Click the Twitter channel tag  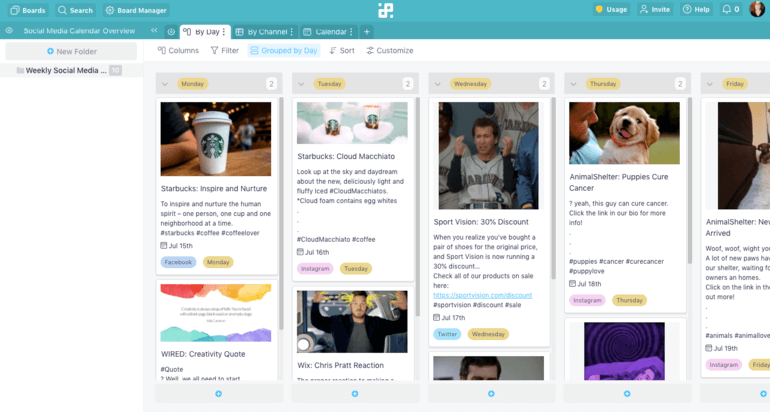click(x=447, y=334)
